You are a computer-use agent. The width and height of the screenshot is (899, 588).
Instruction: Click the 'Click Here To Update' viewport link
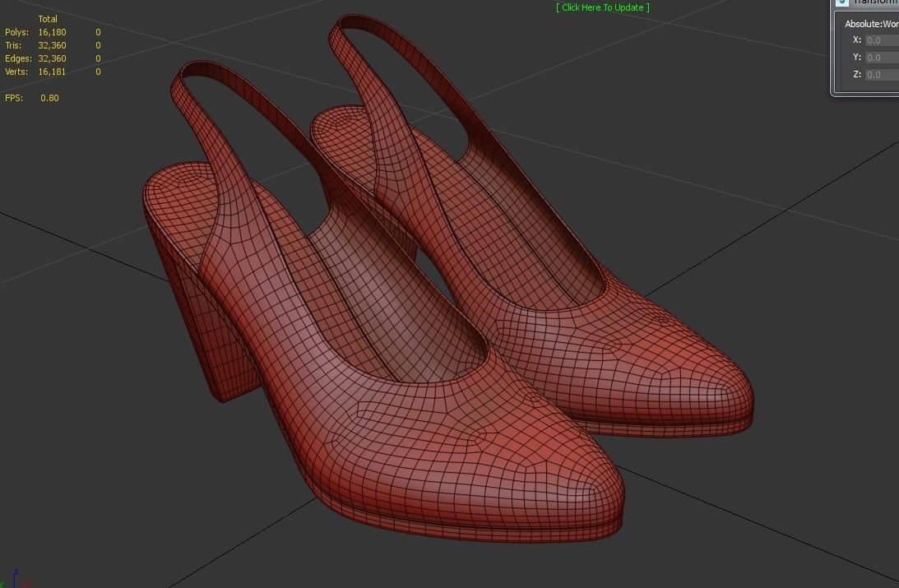603,7
